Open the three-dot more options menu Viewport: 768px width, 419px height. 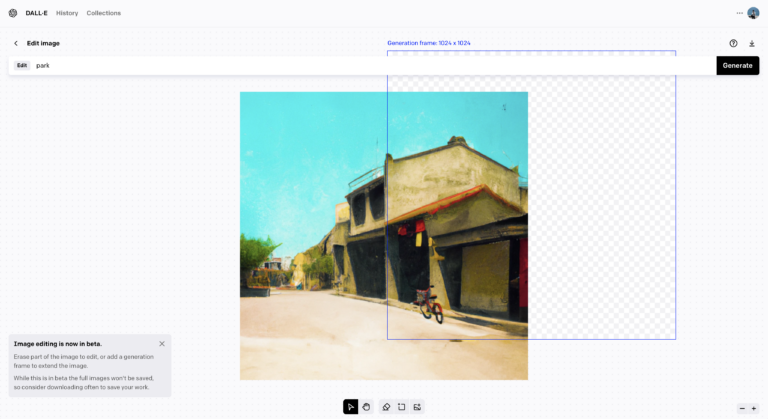click(740, 13)
